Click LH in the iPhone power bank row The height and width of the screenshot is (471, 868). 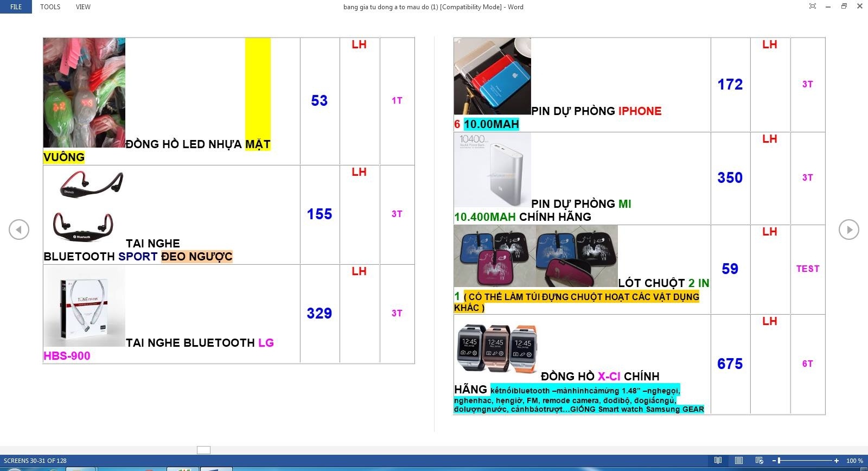pos(770,45)
